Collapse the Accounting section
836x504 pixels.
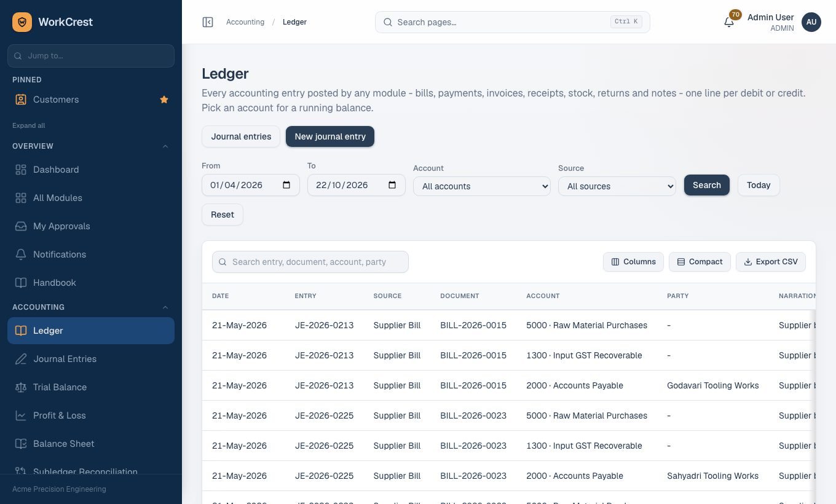tap(165, 307)
